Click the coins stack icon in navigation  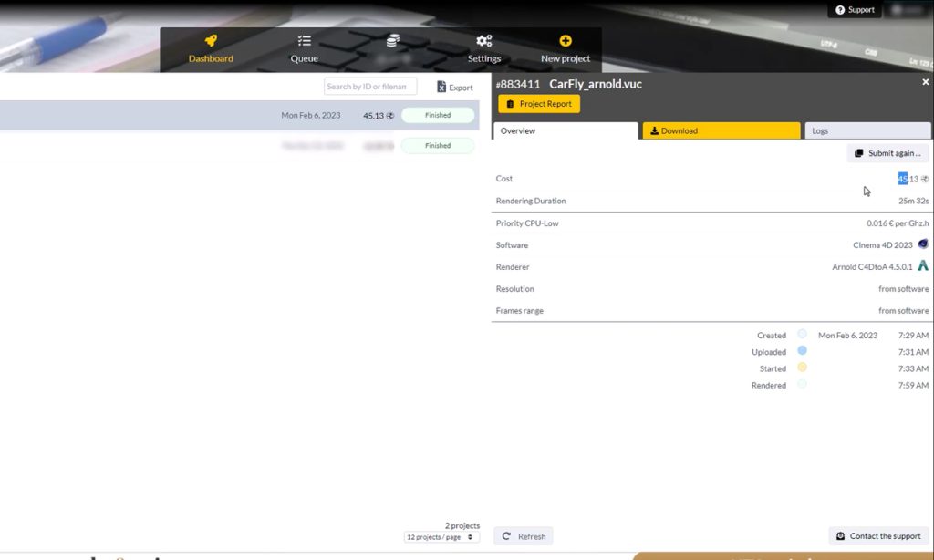[393, 41]
